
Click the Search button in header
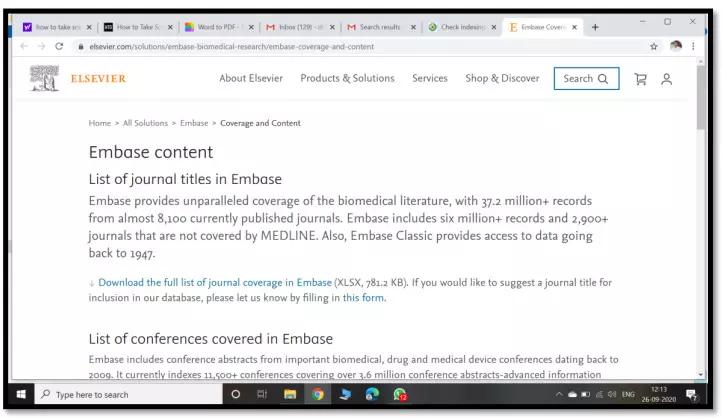[586, 79]
